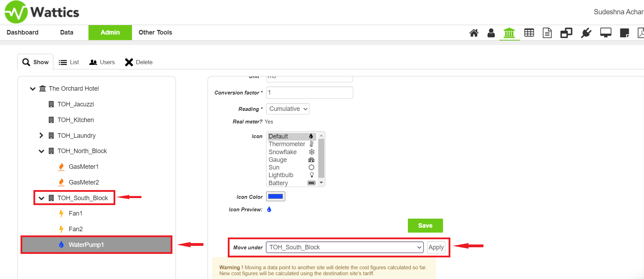Screen dimensions: 644x279
Task: Open the sticky note icon
Action: (x=624, y=33)
